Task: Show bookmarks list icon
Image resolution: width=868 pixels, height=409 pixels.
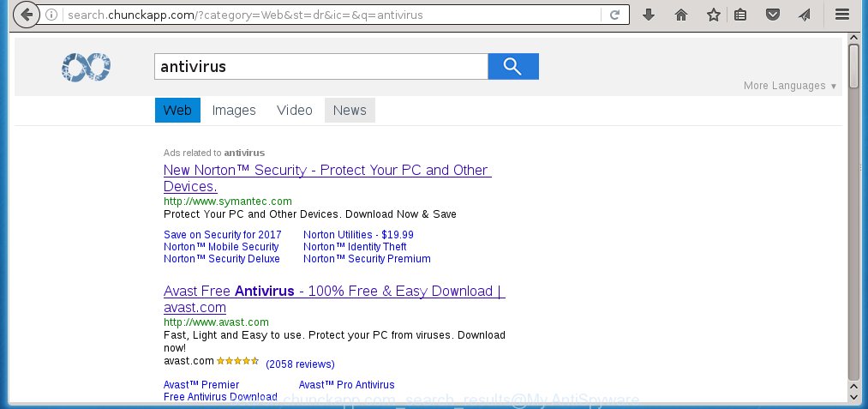Action: [x=740, y=15]
